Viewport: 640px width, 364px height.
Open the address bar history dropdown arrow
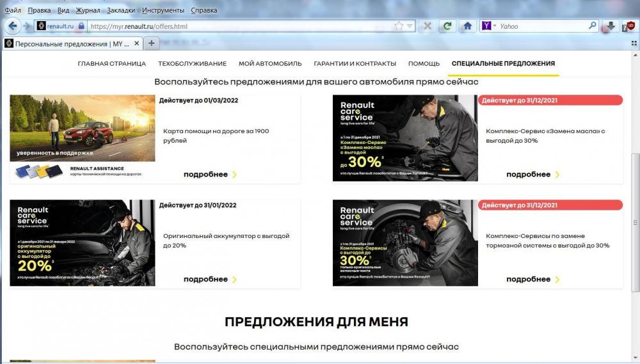[x=410, y=26]
